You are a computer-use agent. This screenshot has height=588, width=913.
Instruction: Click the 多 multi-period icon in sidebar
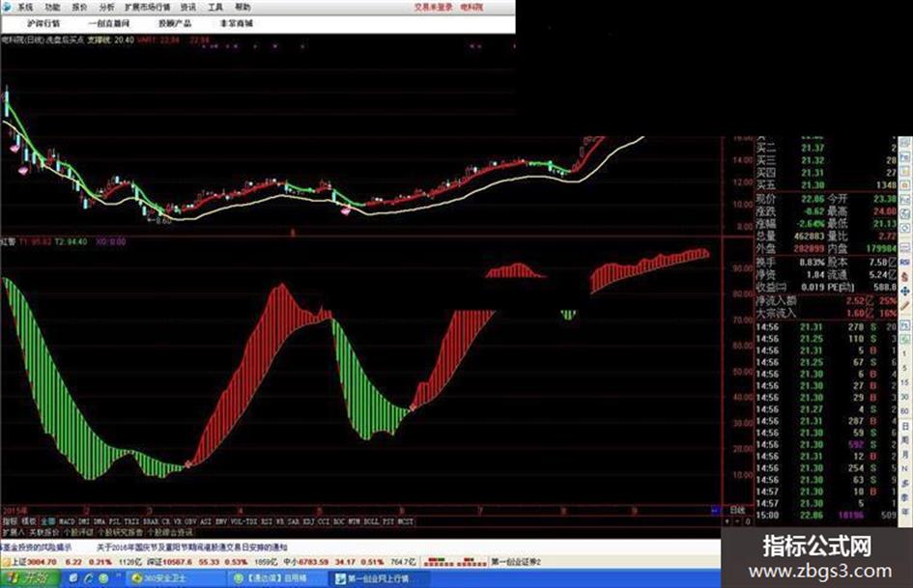[905, 482]
